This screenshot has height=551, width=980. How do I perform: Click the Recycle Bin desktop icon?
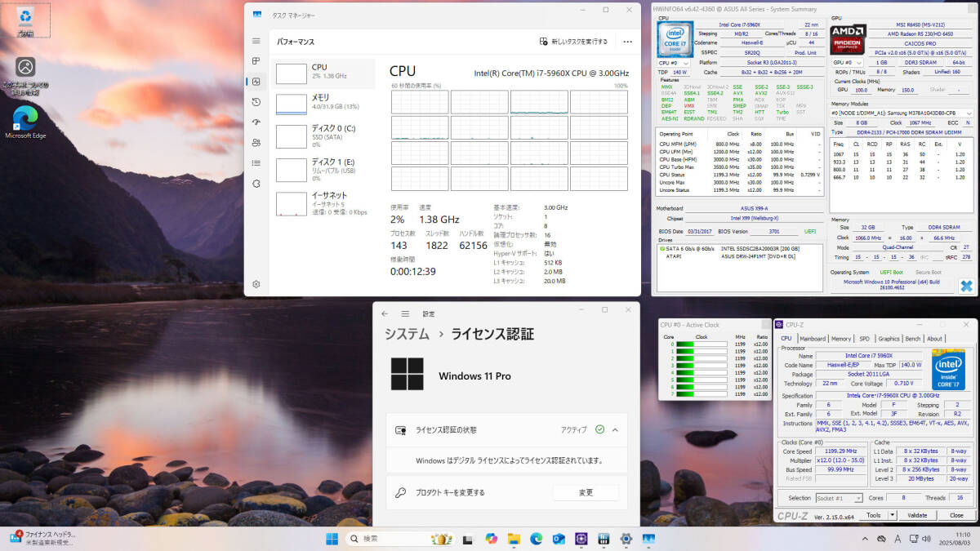[x=26, y=20]
